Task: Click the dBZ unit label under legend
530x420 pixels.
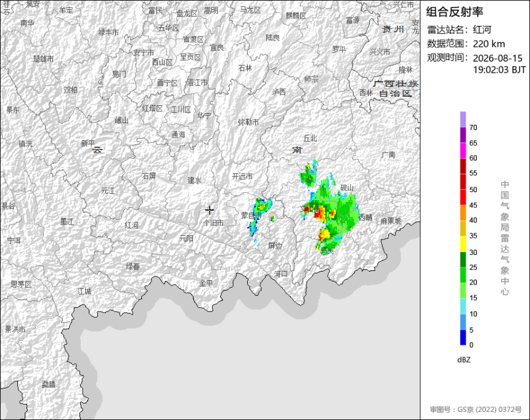Action: tap(463, 360)
